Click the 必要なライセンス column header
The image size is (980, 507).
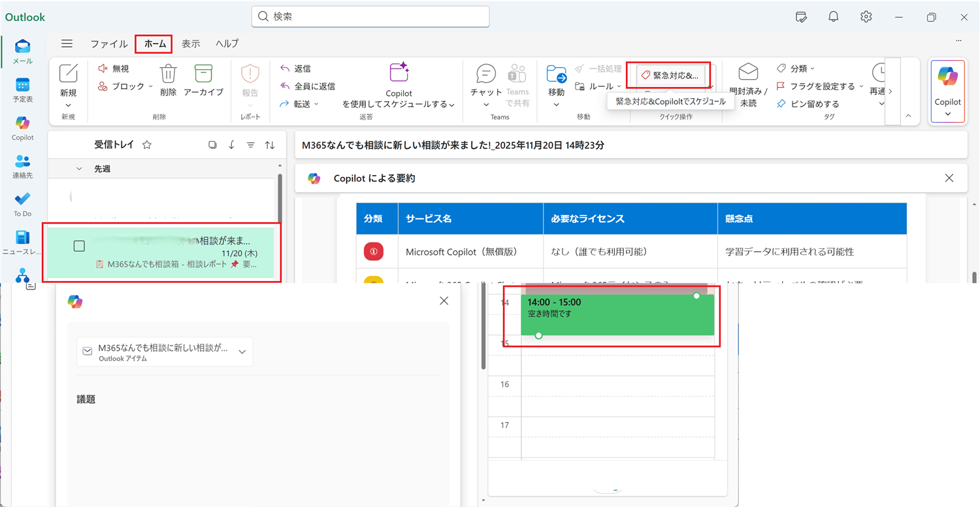(x=630, y=219)
